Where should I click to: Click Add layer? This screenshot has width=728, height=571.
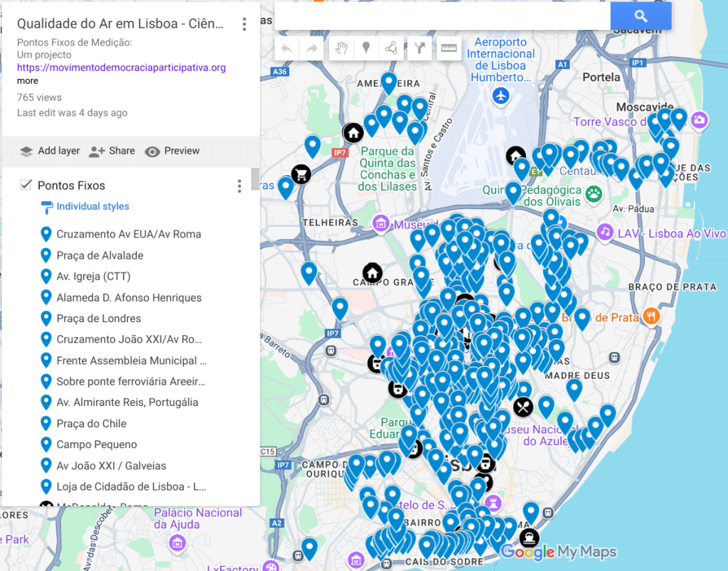pyautogui.click(x=50, y=151)
